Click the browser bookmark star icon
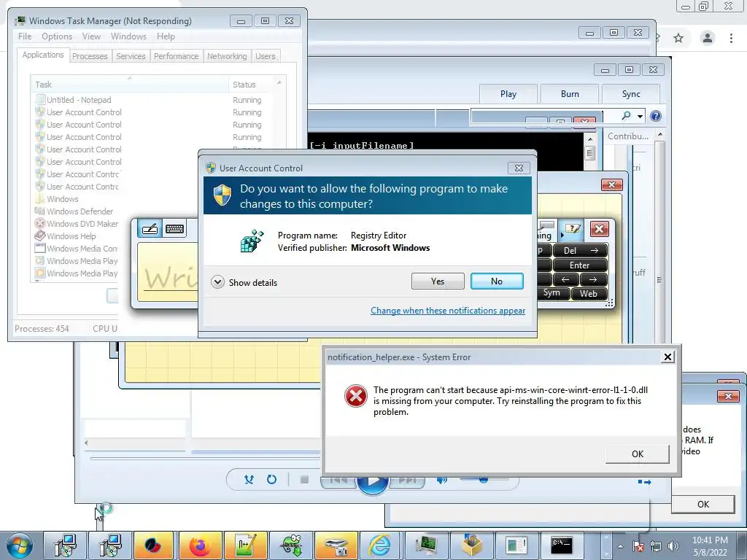The image size is (747, 560). tap(678, 38)
